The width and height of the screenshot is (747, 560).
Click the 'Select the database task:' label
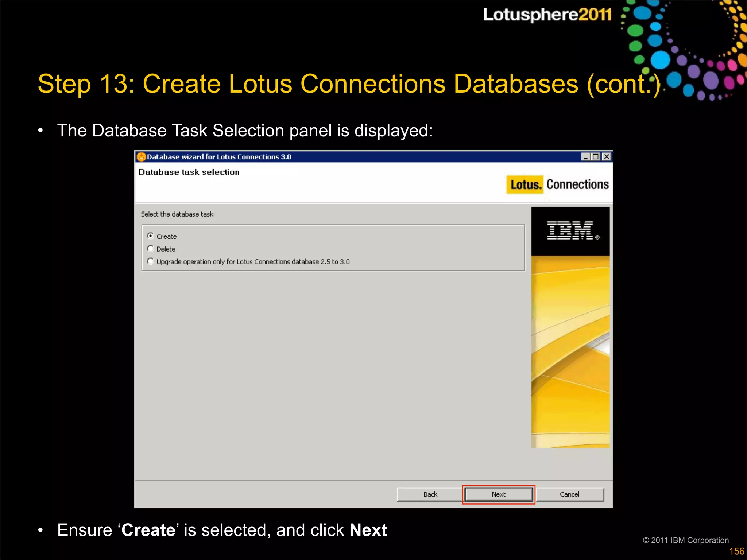(x=178, y=214)
